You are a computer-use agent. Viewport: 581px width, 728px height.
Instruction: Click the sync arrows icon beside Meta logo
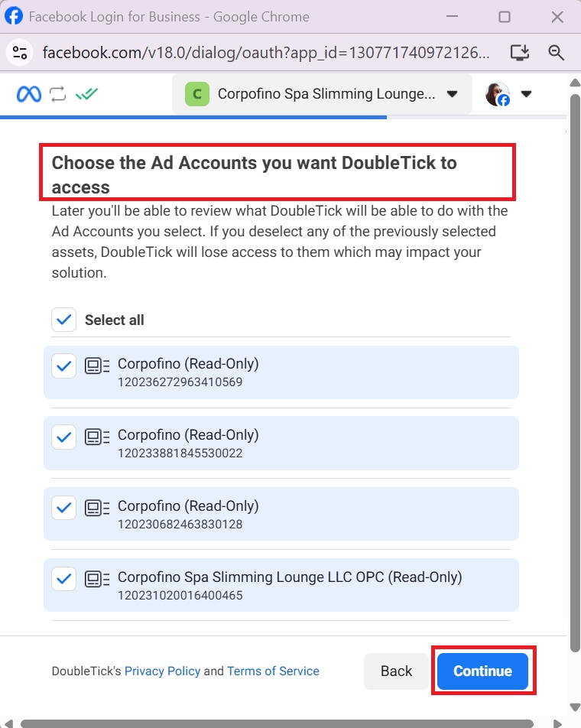coord(58,94)
